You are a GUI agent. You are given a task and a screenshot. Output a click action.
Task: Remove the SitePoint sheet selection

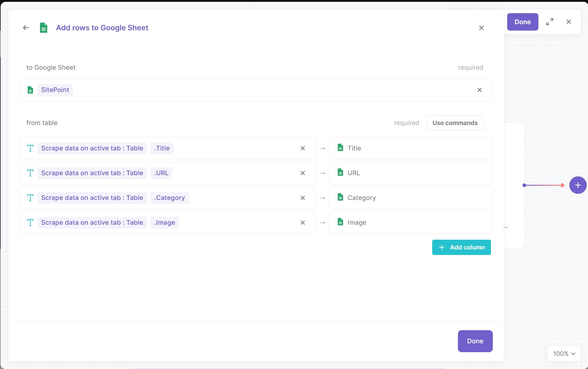coord(479,90)
